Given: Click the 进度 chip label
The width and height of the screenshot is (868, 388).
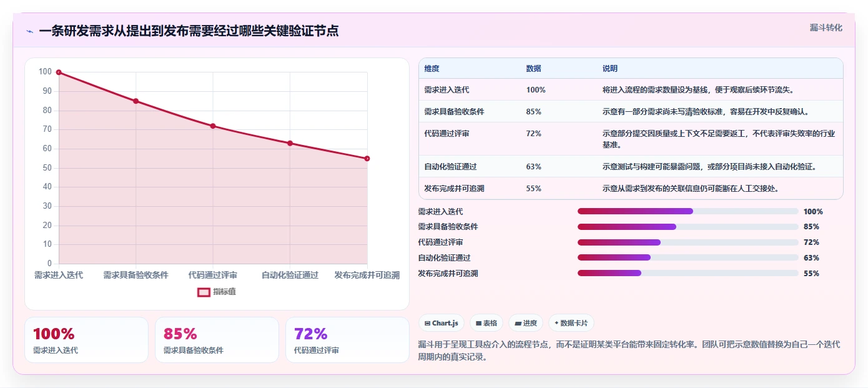Looking at the screenshot, I should [x=530, y=323].
